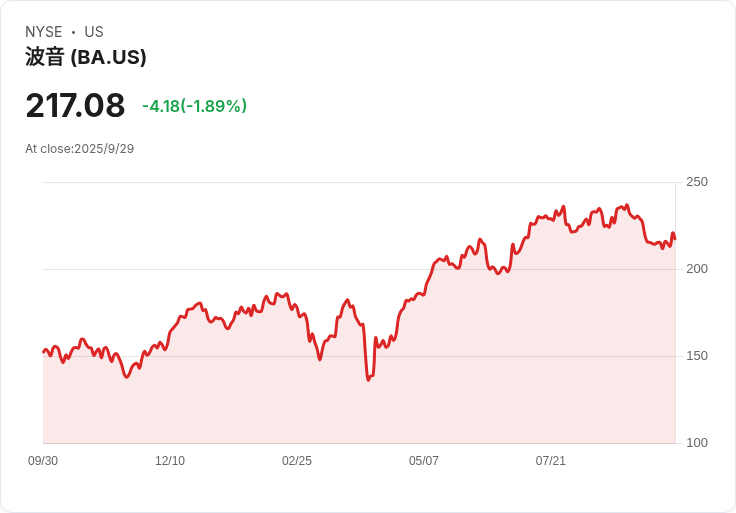This screenshot has width=736, height=513.
Task: Select the 09/30 date on the x-axis
Action: [x=43, y=461]
